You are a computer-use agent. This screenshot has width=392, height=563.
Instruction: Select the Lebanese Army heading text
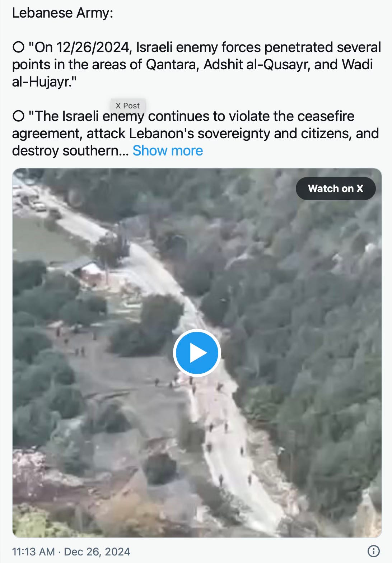[63, 13]
